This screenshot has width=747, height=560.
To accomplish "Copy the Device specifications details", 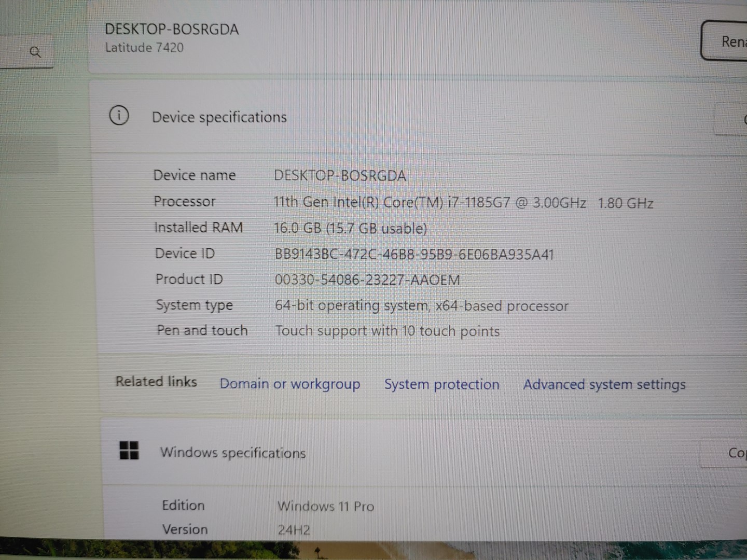I will click(x=742, y=118).
